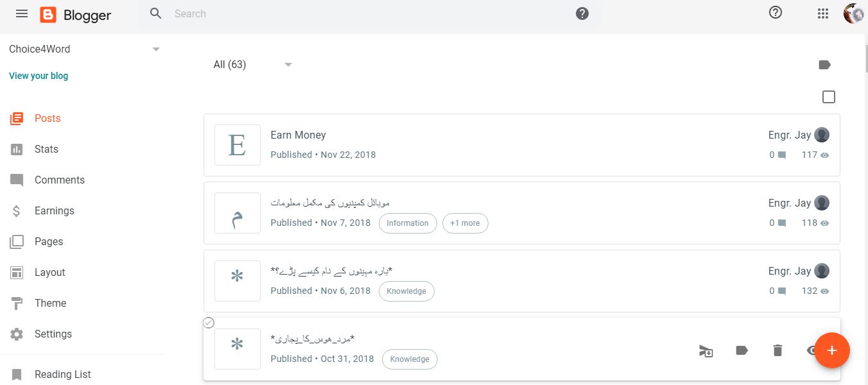868x385 pixels.
Task: Open the Theme section
Action: pyautogui.click(x=49, y=303)
